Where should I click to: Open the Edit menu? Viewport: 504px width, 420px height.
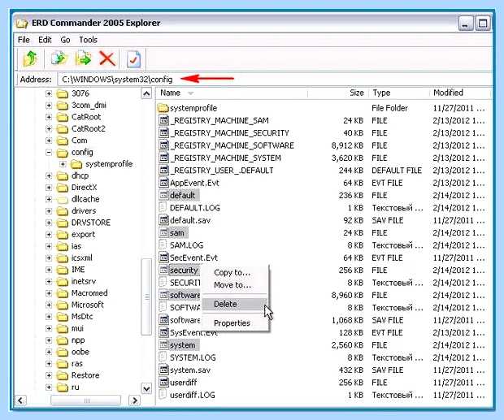click(x=45, y=40)
